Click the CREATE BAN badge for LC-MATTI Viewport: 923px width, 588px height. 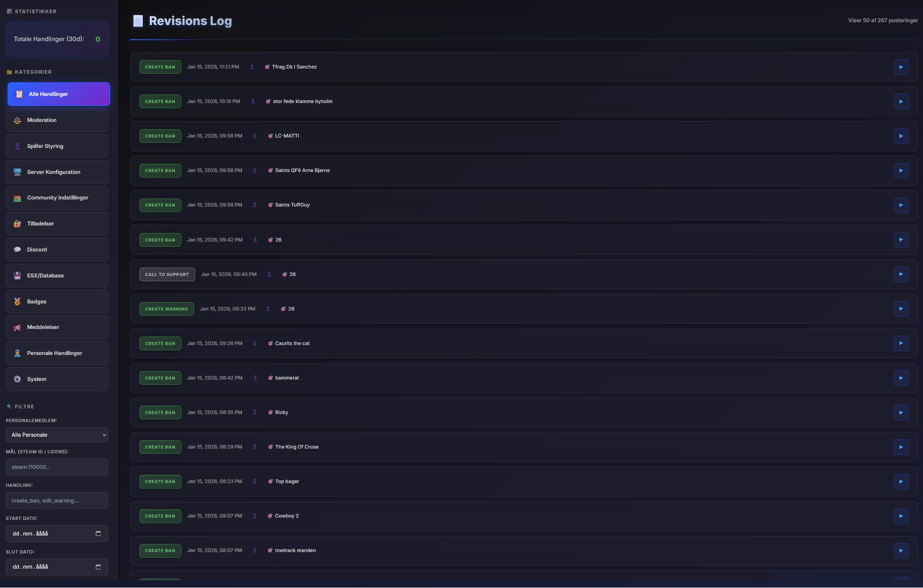click(x=160, y=136)
